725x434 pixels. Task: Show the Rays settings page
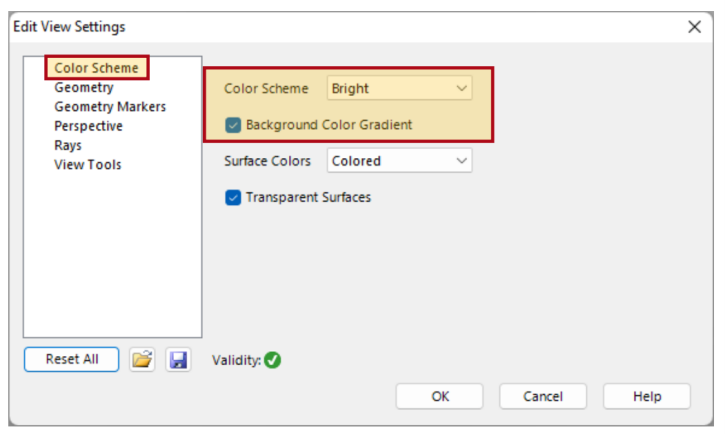68,145
